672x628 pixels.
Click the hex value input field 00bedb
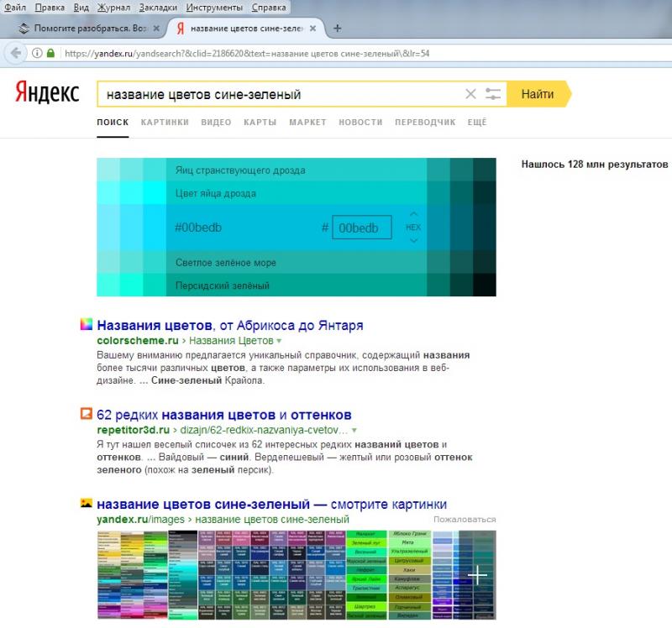pos(362,228)
